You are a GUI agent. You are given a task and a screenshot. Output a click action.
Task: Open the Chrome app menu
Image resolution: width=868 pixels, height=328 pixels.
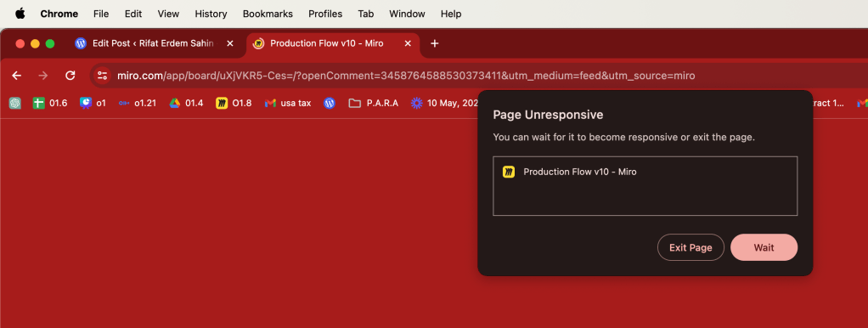[59, 14]
